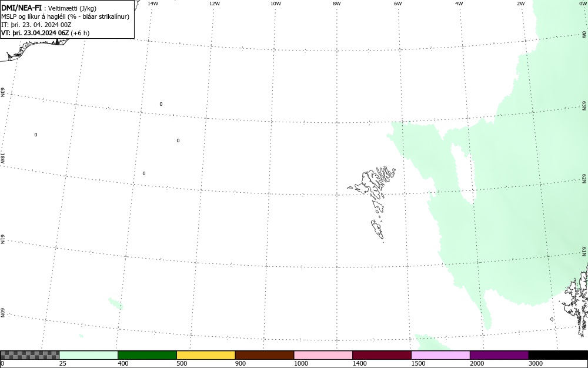The height and width of the screenshot is (368, 588).
Task: Click the Shetland coastline outline near 0W
Action: coord(575,300)
